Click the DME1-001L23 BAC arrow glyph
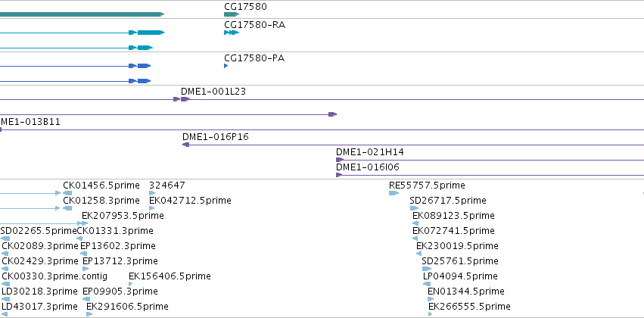Viewport: 644px width, 318px height. 185,99
